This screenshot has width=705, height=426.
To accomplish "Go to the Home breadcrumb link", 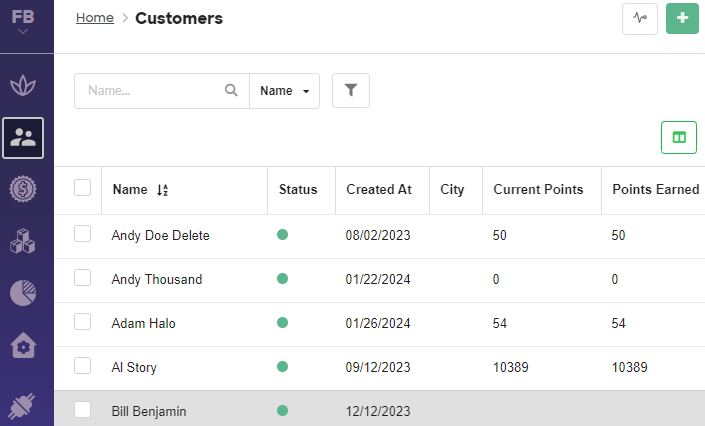I will click(x=95, y=18).
